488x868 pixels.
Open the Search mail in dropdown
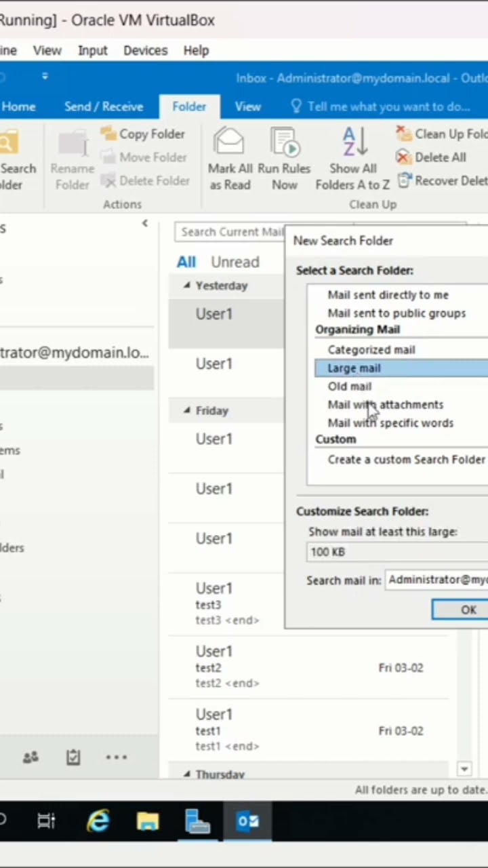[x=437, y=580]
